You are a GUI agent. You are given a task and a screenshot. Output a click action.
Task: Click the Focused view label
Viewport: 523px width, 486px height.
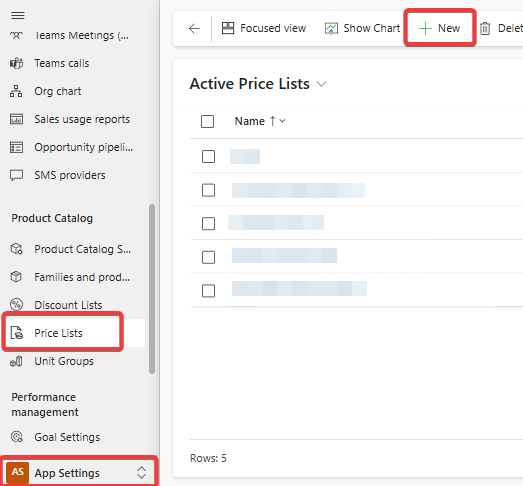(273, 28)
